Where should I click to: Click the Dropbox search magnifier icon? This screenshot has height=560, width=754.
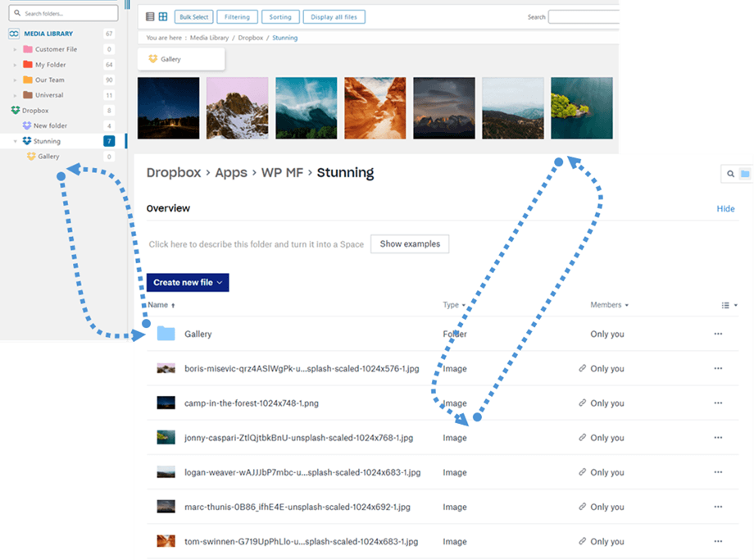[730, 174]
